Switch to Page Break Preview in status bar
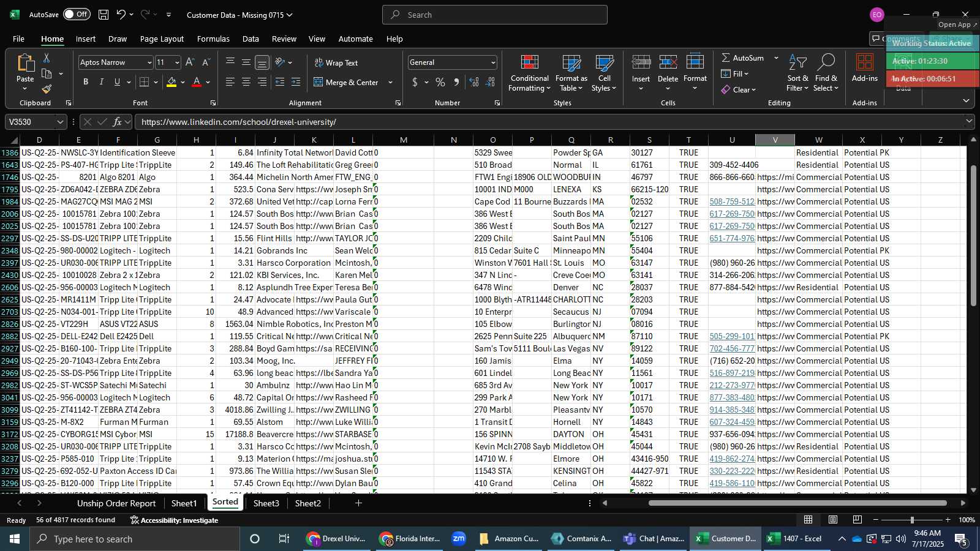This screenshot has width=980, height=551. [x=858, y=520]
